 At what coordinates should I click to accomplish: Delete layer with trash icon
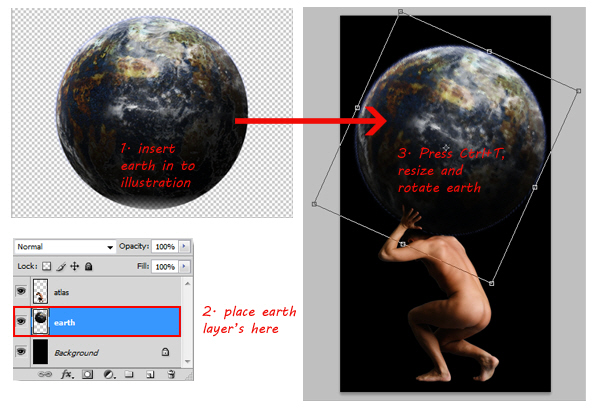click(x=171, y=374)
